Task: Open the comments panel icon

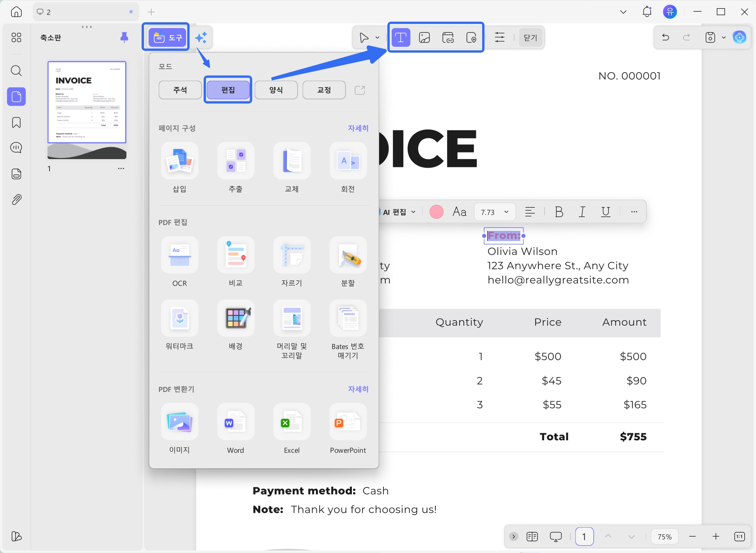Action: [x=16, y=148]
